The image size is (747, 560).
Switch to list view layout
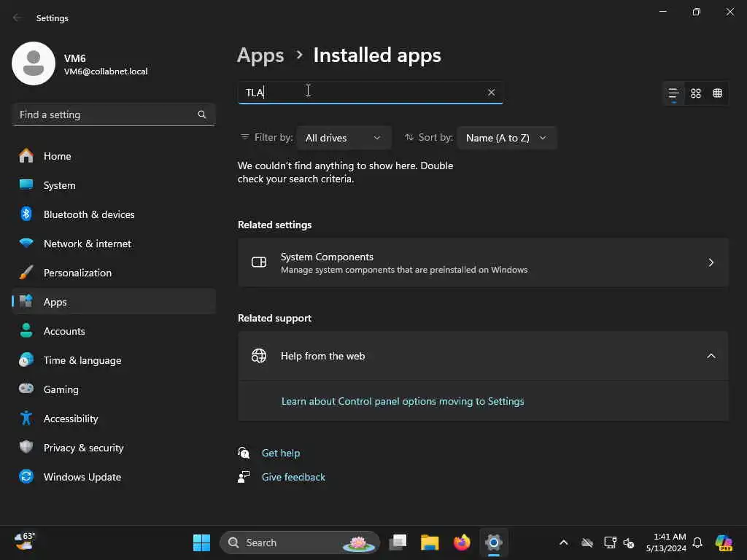point(673,93)
